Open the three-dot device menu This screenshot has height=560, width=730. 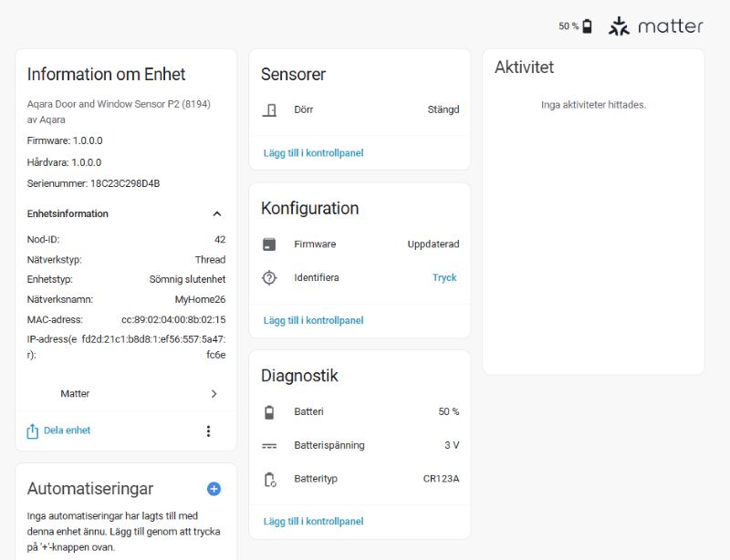click(208, 431)
